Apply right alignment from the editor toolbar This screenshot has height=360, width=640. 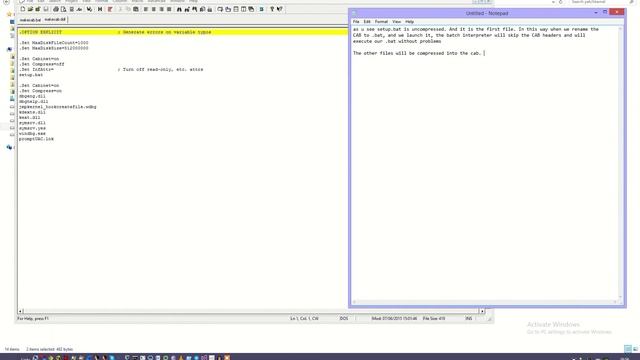click(162, 9)
